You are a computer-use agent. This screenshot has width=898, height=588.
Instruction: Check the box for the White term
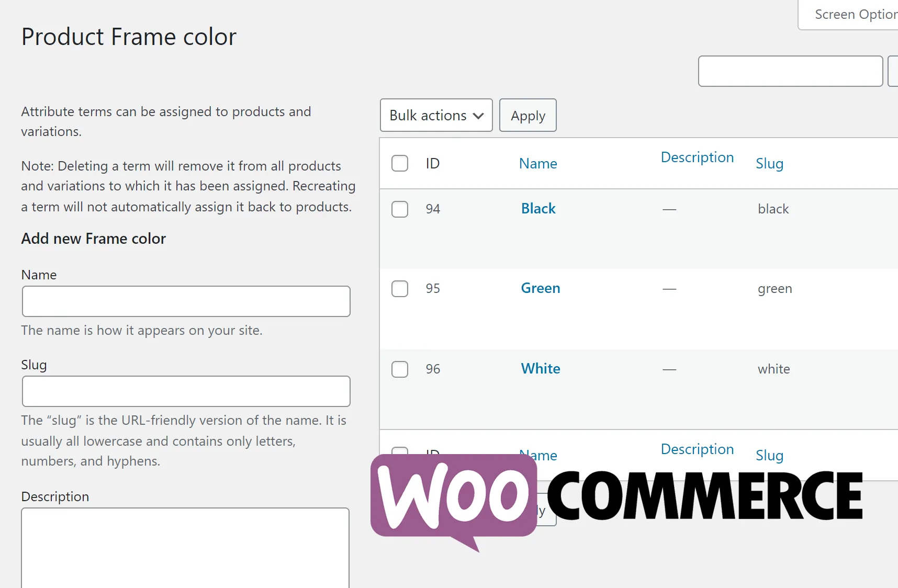point(400,369)
